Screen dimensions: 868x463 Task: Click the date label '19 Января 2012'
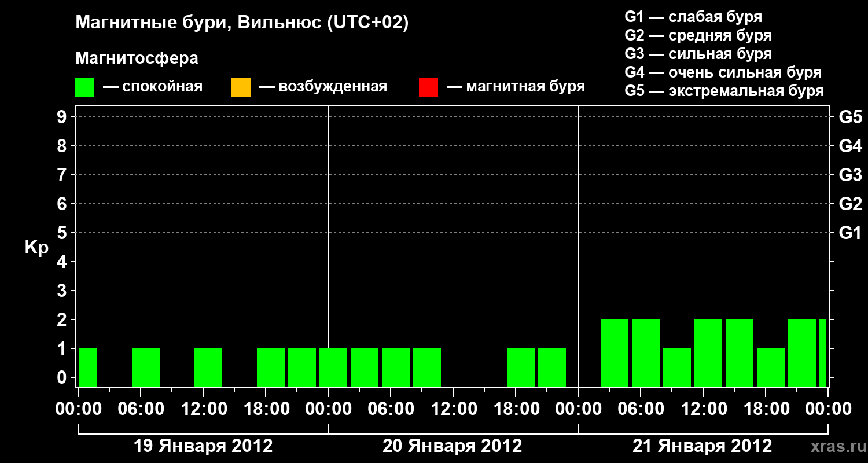point(203,446)
